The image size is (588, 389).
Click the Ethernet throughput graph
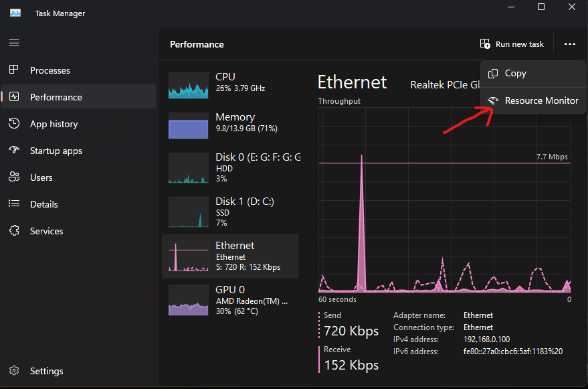tap(445, 201)
